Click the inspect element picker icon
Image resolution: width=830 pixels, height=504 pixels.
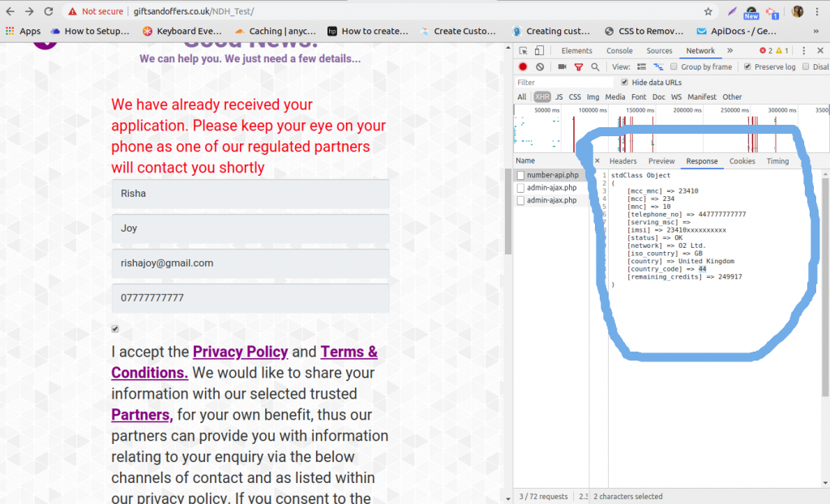pos(523,51)
